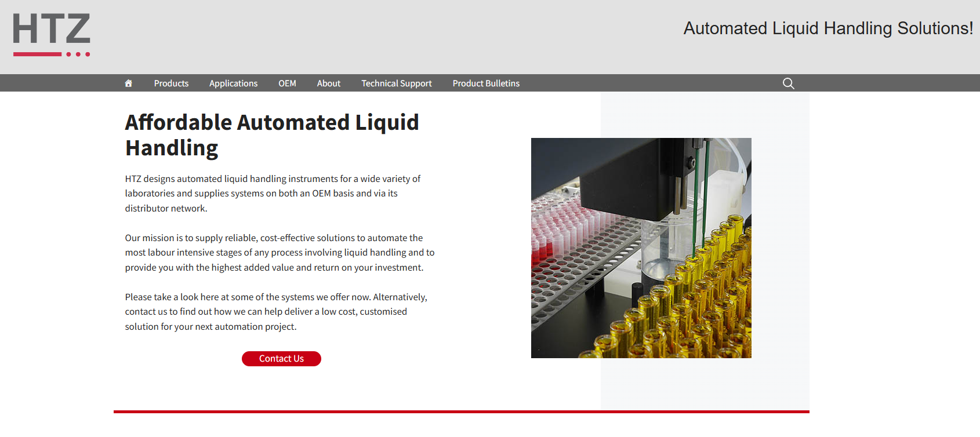This screenshot has height=437, width=980.
Task: Click the paragraph starting with HTZ designs
Action: tap(273, 194)
